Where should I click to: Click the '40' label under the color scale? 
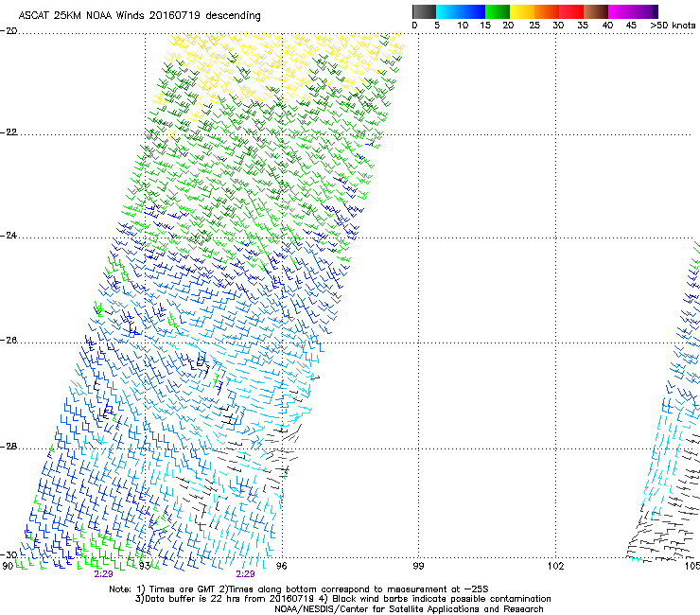tap(607, 26)
